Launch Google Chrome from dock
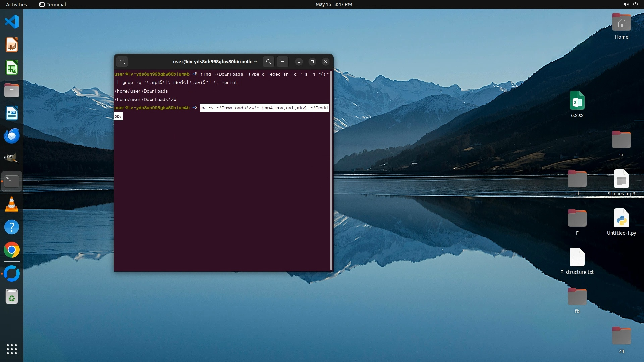This screenshot has height=362, width=644. (12, 250)
